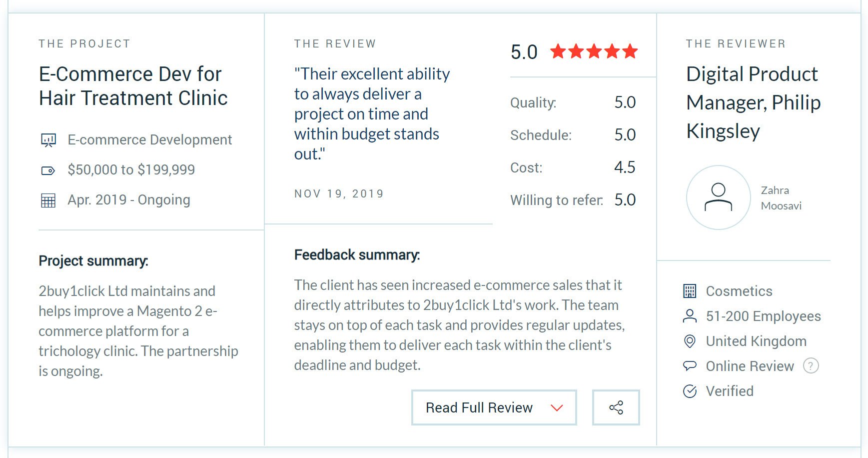This screenshot has height=458, width=868.
Task: Open the E-Commerce Dev for Hair Treatment Clinic title
Action: pyautogui.click(x=133, y=86)
